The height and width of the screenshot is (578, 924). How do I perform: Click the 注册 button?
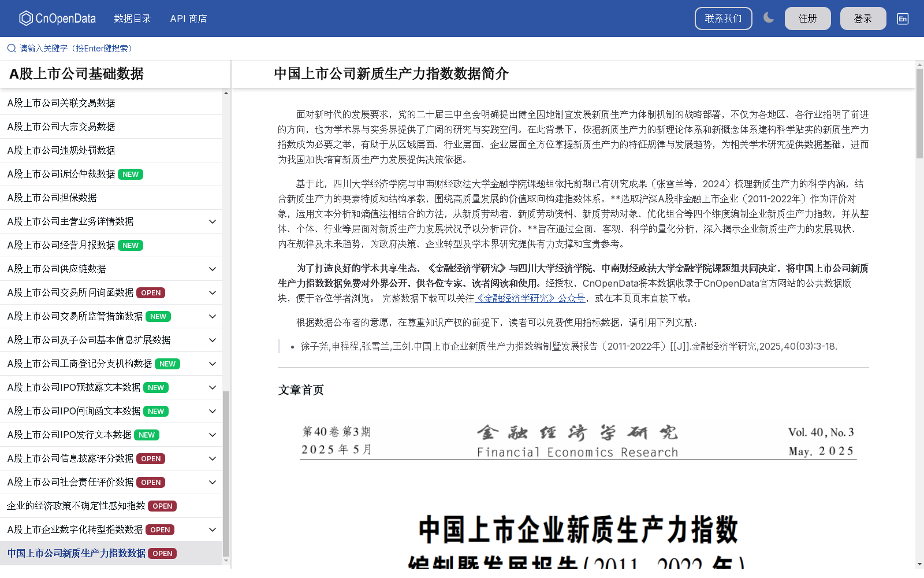pos(807,18)
